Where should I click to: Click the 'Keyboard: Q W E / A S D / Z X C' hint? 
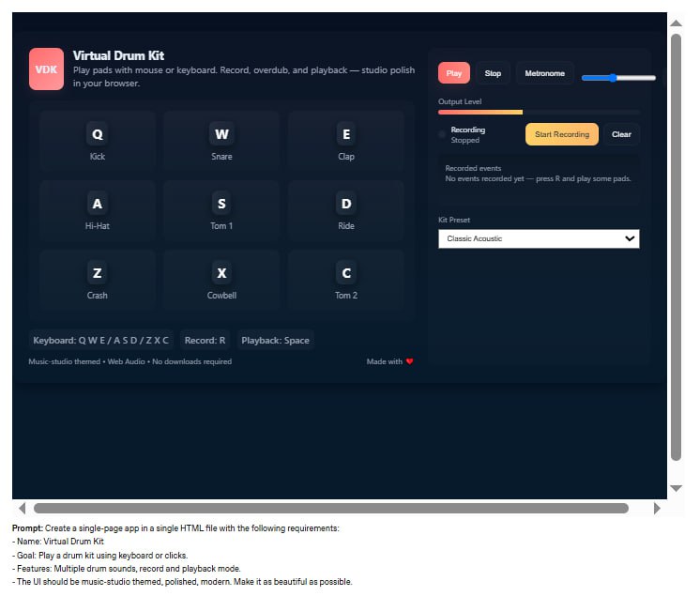tap(101, 340)
